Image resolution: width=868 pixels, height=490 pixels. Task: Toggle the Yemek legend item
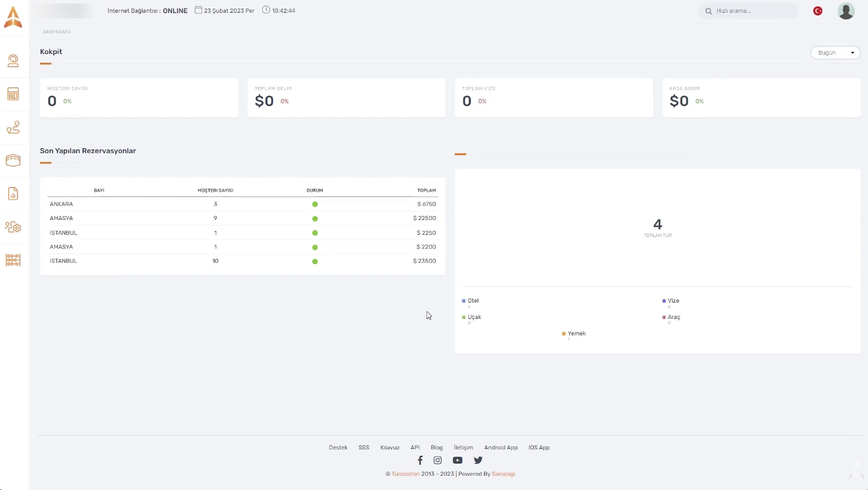(x=574, y=333)
